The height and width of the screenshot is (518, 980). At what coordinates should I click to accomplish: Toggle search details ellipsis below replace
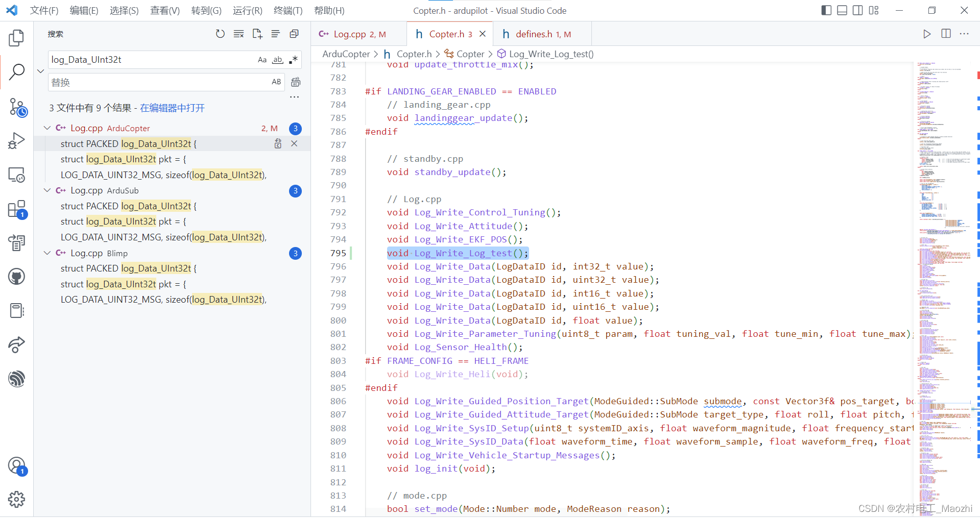(295, 97)
